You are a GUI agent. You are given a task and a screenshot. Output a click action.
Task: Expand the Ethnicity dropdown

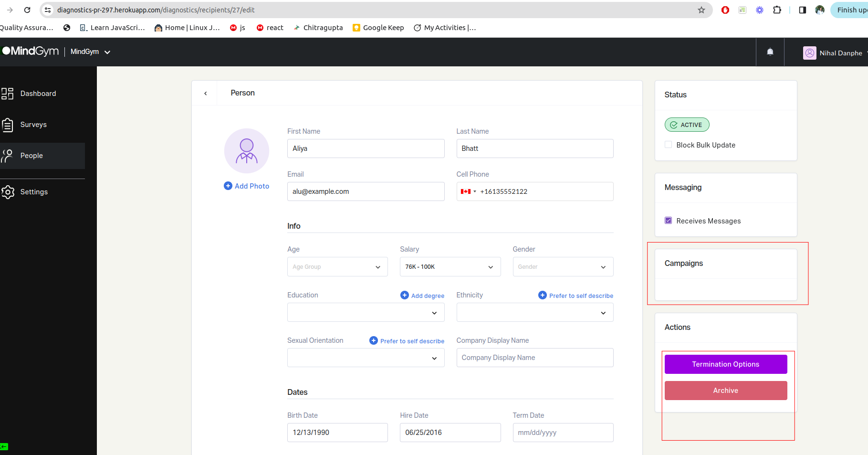click(x=535, y=313)
